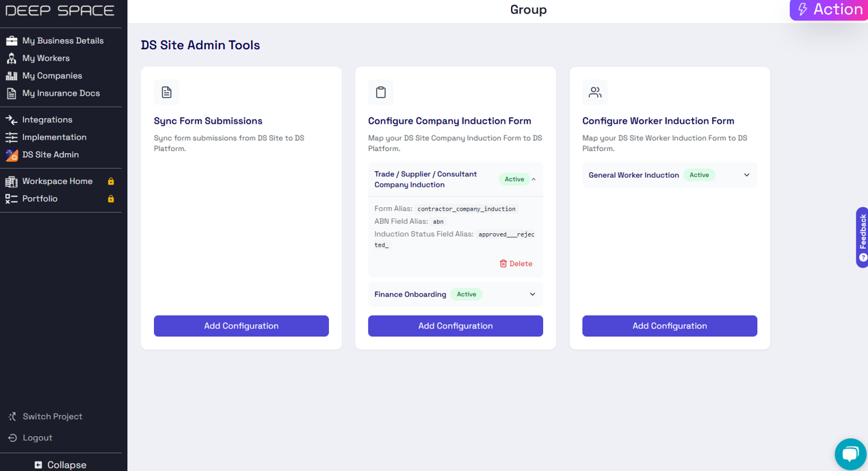The width and height of the screenshot is (868, 471).
Task: Click the Switch Project icon
Action: coord(12,416)
